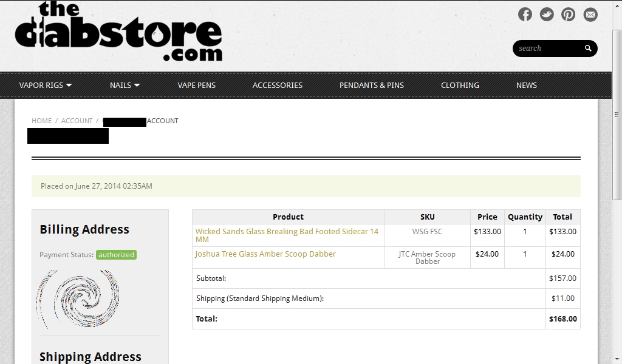Click the Account breadcrumb link
The width and height of the screenshot is (622, 364).
[x=77, y=121]
